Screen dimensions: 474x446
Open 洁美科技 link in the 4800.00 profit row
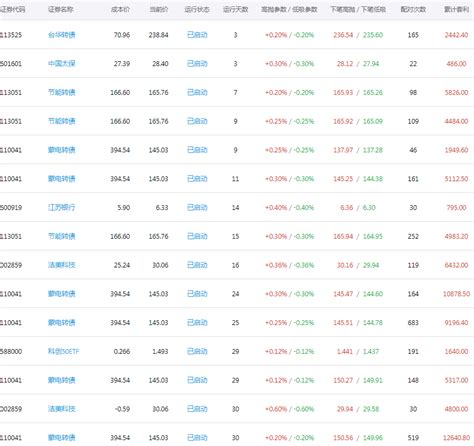pos(62,409)
